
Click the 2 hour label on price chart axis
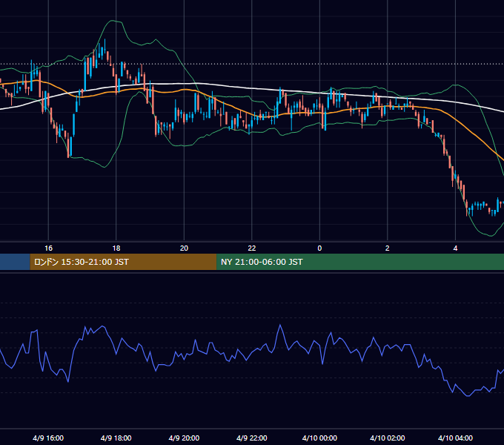pyautogui.click(x=388, y=248)
